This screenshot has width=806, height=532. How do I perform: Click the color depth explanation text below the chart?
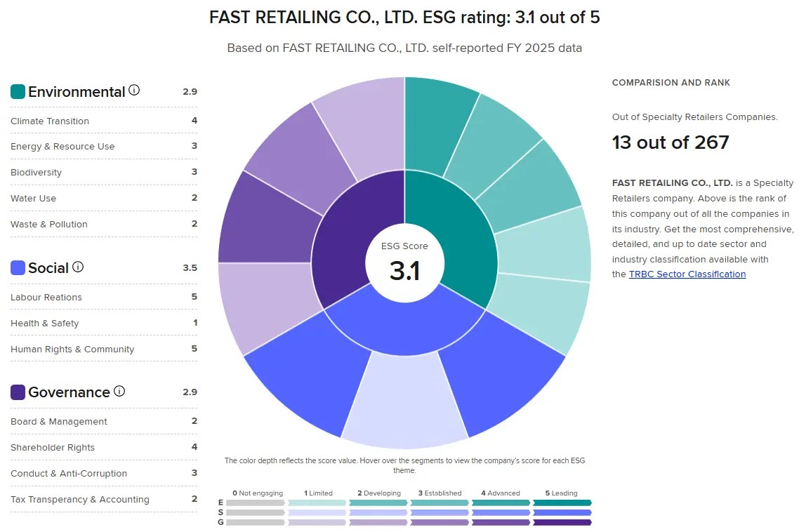[x=404, y=465]
